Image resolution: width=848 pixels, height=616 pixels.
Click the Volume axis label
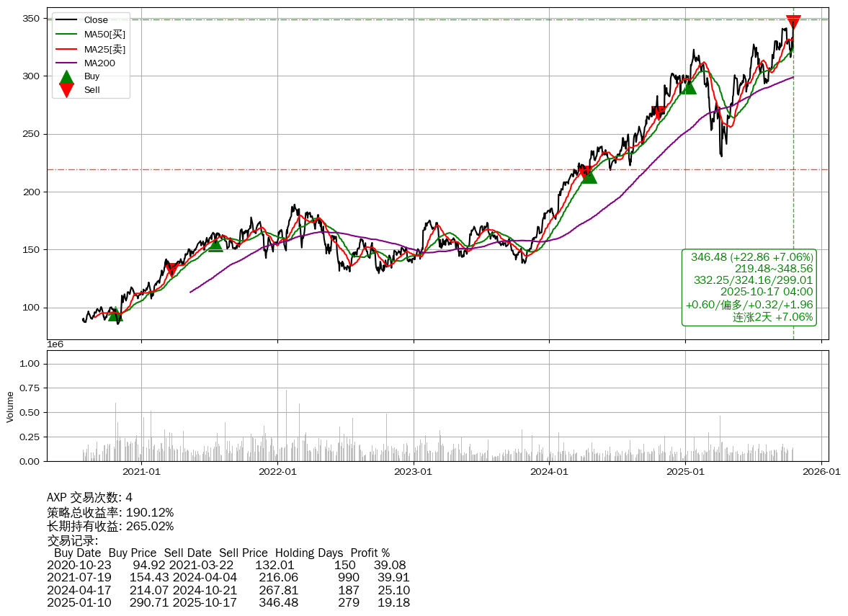[10, 406]
